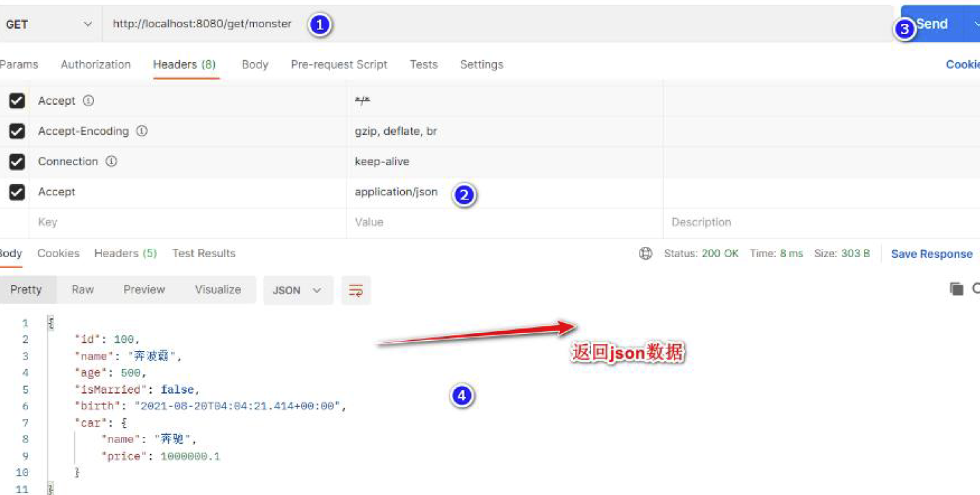Click the "age": 500 line
Image resolution: width=980 pixels, height=495 pixels.
click(110, 373)
